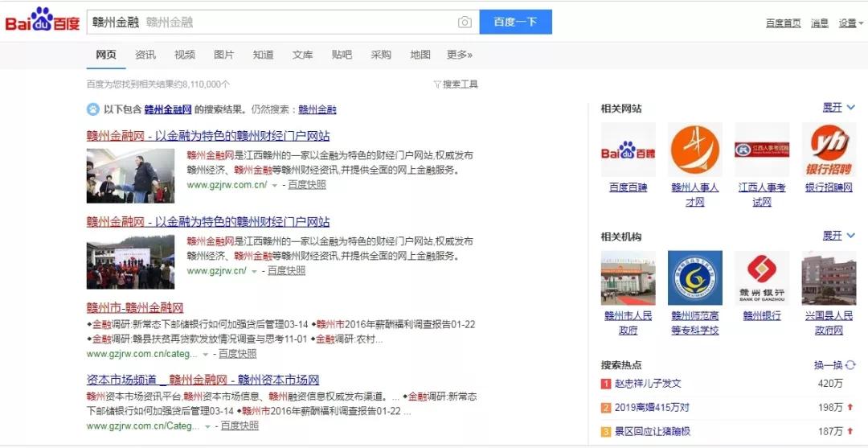The width and height of the screenshot is (868, 448).
Task: Expand arrow next to www.gzjrw.cn/ URL
Action: [x=254, y=271]
